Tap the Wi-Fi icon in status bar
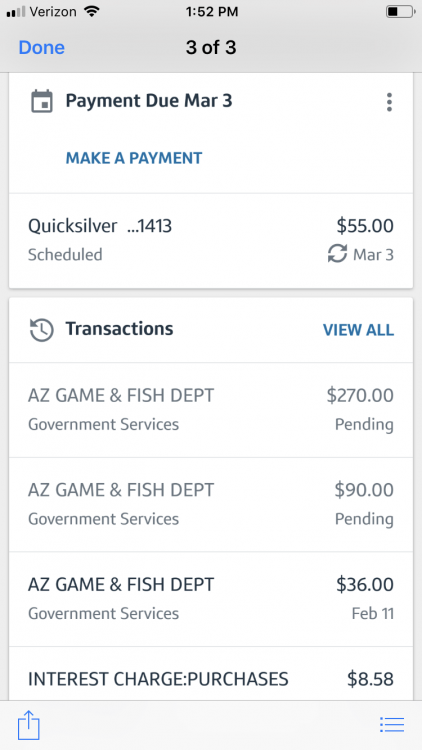This screenshot has width=422, height=750. point(90,11)
